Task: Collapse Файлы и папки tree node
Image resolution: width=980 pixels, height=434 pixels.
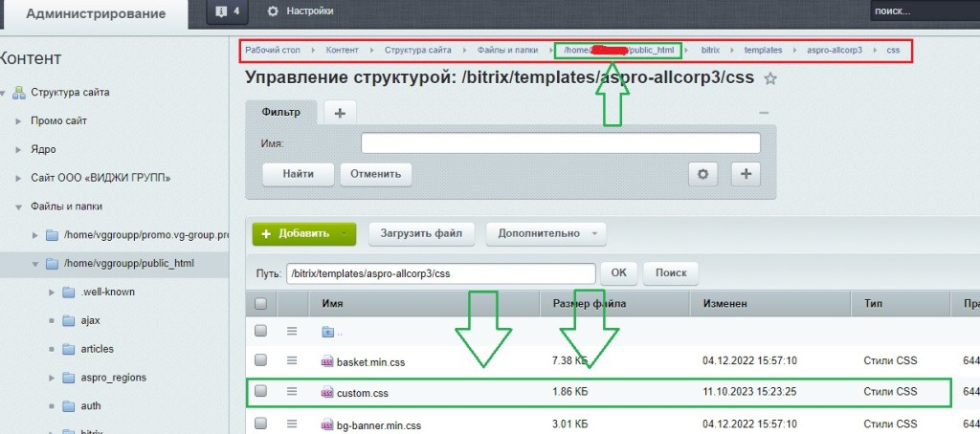Action: coord(19,206)
